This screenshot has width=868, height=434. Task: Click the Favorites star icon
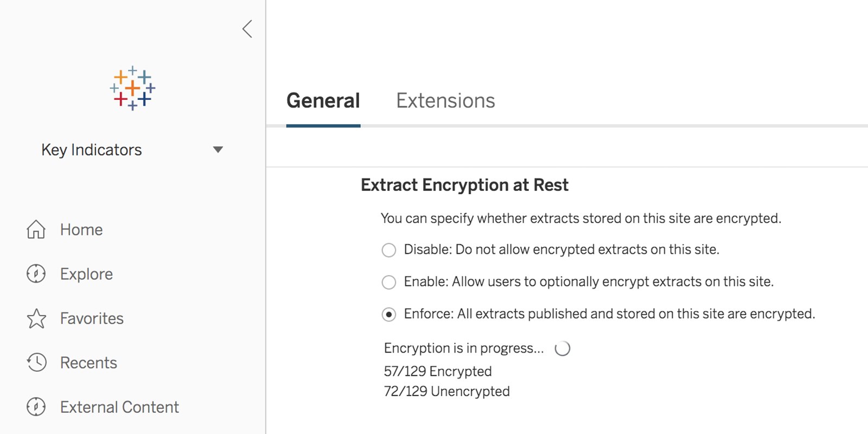pyautogui.click(x=36, y=318)
